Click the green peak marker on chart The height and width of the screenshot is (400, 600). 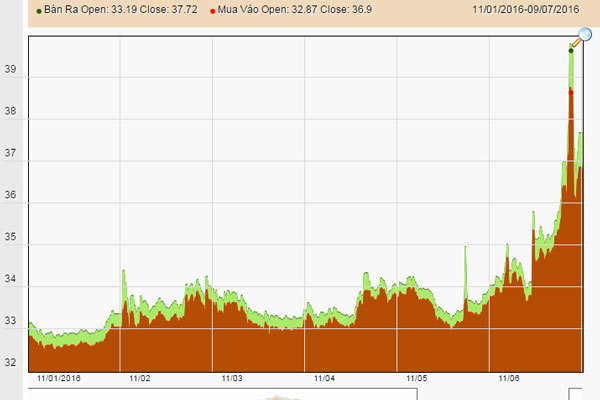point(571,49)
